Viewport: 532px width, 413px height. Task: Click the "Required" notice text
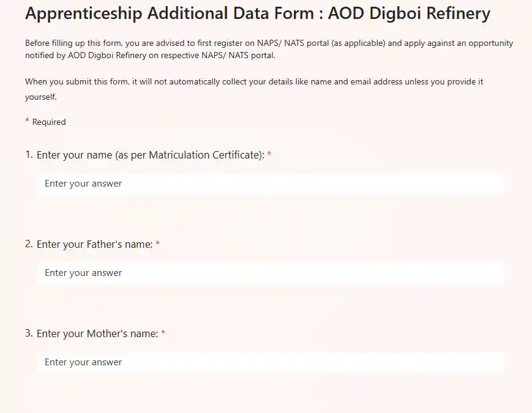tap(49, 122)
